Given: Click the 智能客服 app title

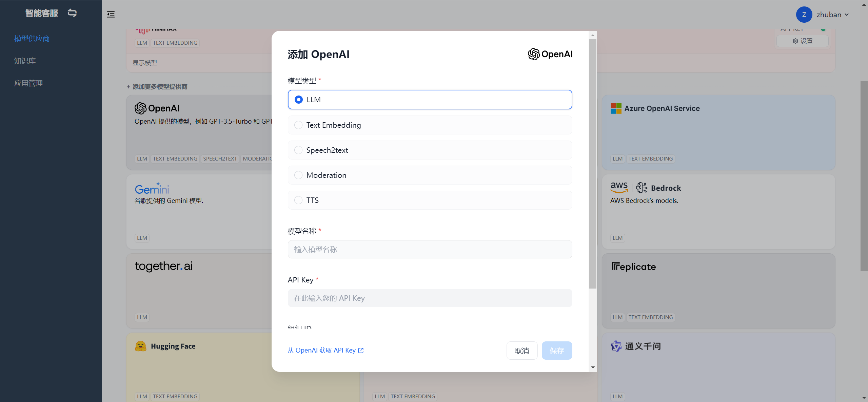Looking at the screenshot, I should (42, 13).
